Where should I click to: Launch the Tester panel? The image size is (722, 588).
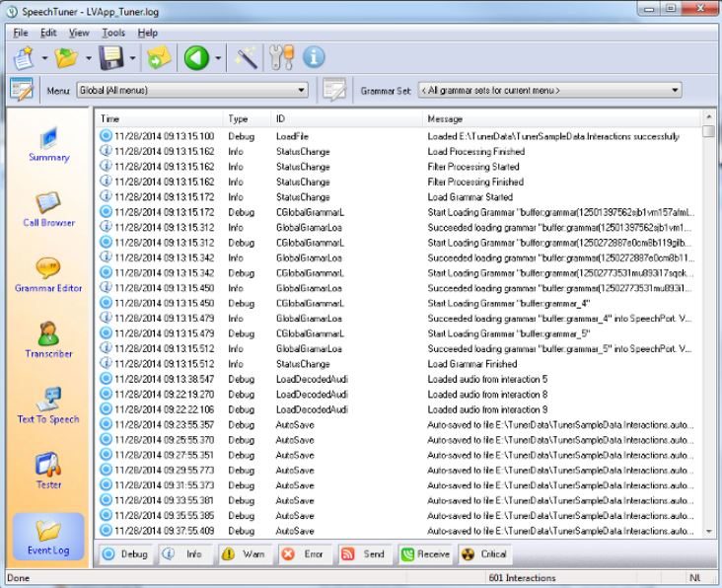(48, 469)
